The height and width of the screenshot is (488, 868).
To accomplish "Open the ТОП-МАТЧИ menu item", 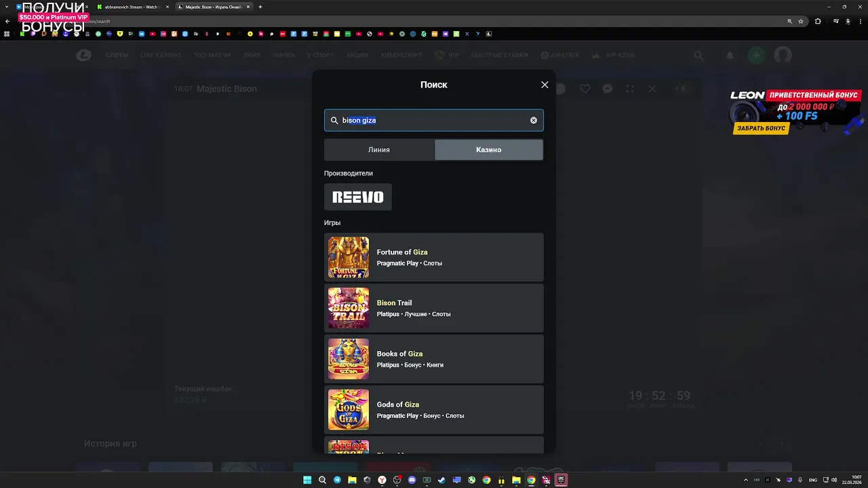I will tap(212, 55).
